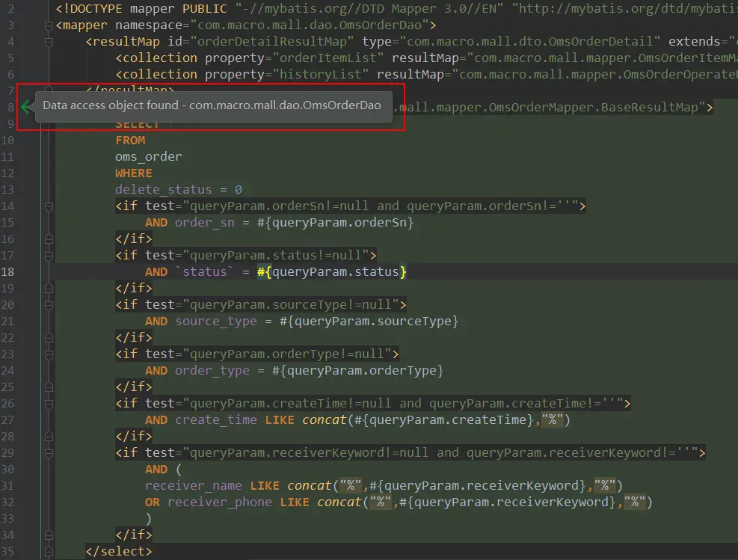
Task: Fold the orderSn if block on line 14
Action: (49, 206)
